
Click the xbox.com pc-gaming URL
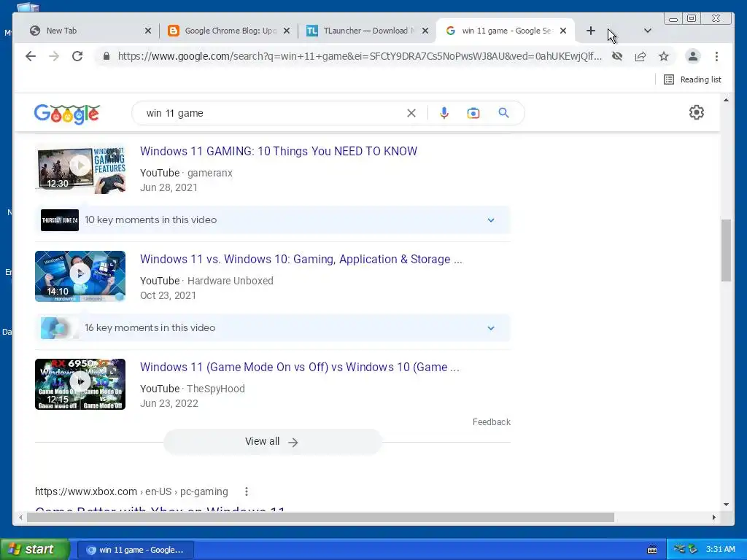tap(131, 491)
